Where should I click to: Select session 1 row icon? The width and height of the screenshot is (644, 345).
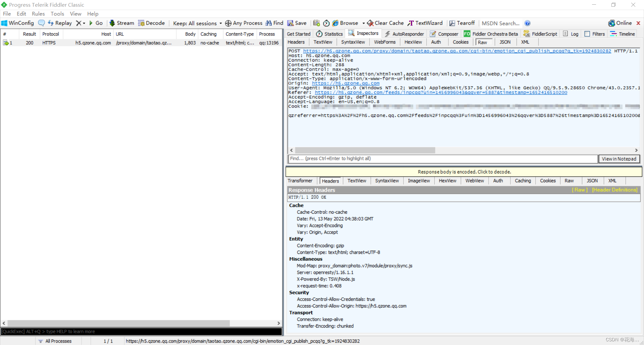(x=6, y=43)
